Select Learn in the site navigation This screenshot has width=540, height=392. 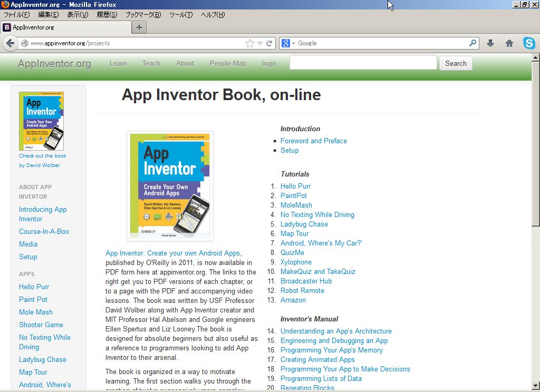click(x=118, y=63)
